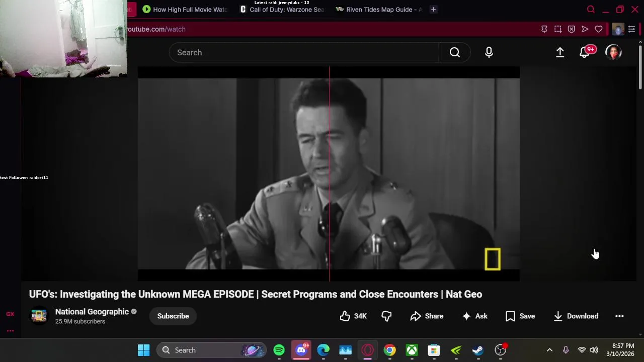Start voice search with the microphone icon
This screenshot has width=644, height=362.
489,52
